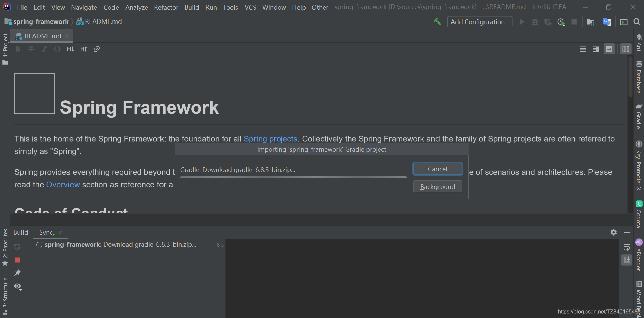Screen dimensions: 644x318
Task: Open Add Configuration dropdown
Action: click(479, 22)
